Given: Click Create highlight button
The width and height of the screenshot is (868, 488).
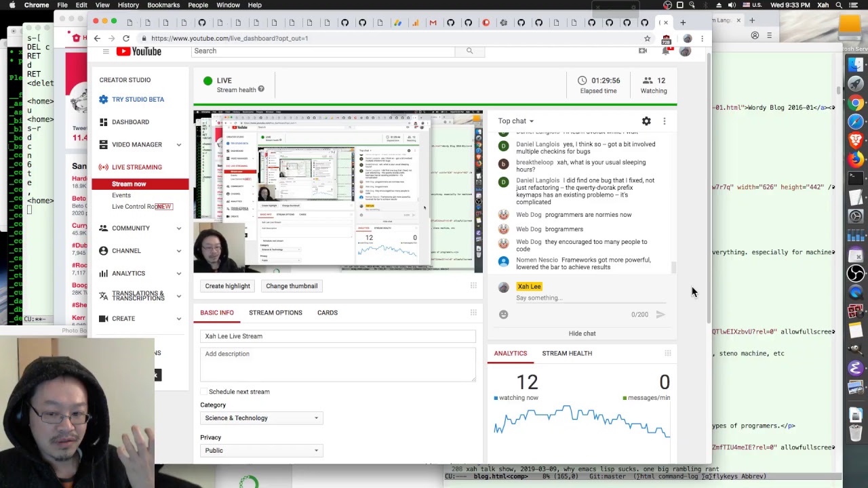Looking at the screenshot, I should click(x=228, y=286).
